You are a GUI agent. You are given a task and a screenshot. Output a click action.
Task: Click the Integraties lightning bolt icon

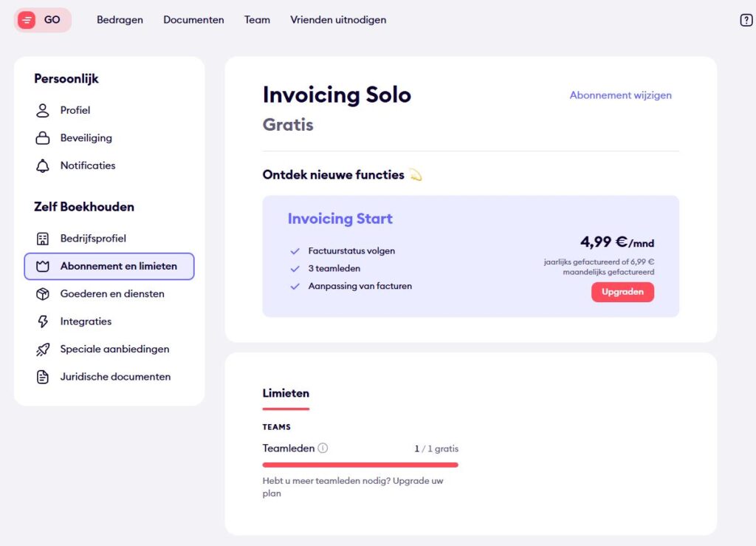(43, 321)
